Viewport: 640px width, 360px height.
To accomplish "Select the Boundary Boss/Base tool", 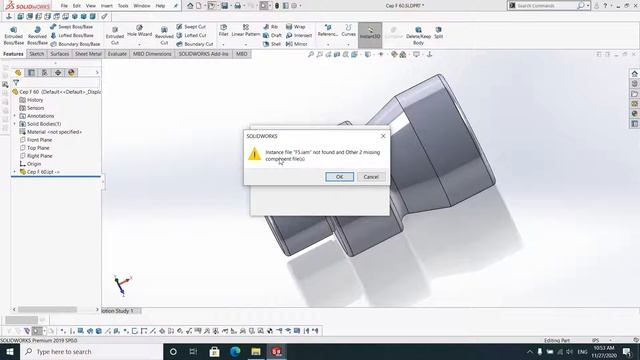I will pos(75,44).
